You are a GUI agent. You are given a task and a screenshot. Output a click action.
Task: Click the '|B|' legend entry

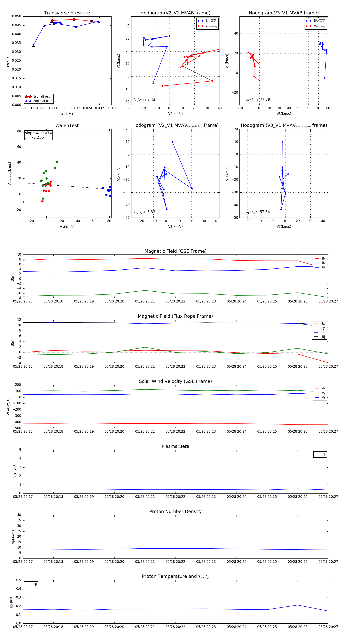click(320, 337)
